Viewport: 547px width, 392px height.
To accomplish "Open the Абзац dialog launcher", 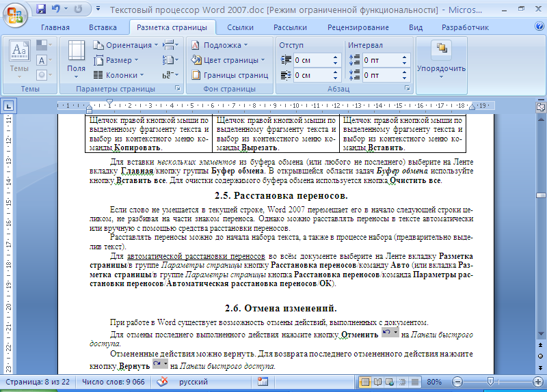I will pos(407,89).
